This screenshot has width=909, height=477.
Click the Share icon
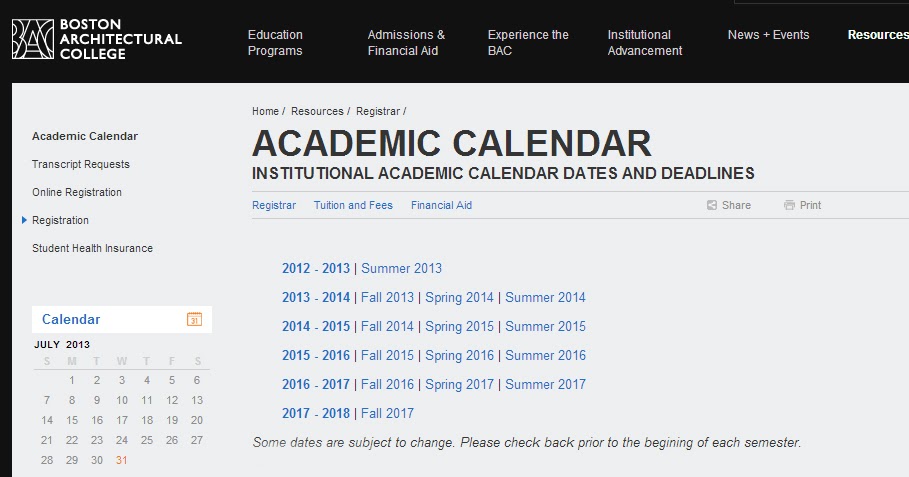[712, 205]
